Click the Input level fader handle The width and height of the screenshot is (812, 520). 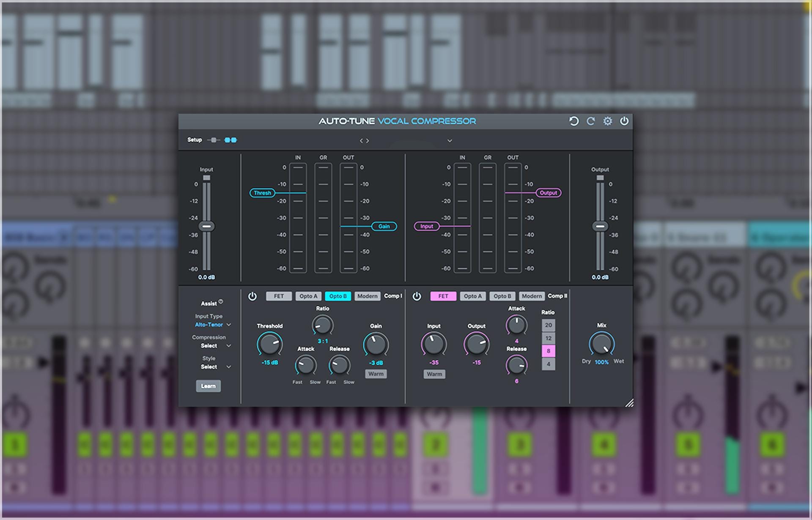tap(206, 226)
